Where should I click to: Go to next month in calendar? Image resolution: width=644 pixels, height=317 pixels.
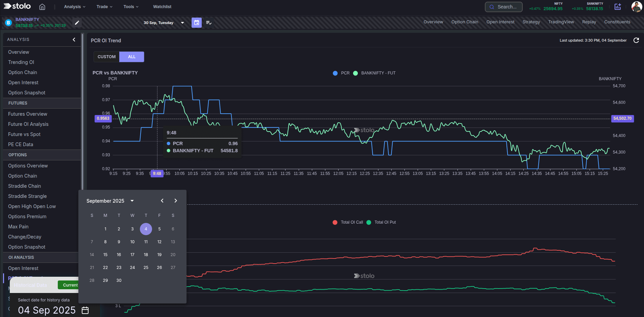[175, 200]
